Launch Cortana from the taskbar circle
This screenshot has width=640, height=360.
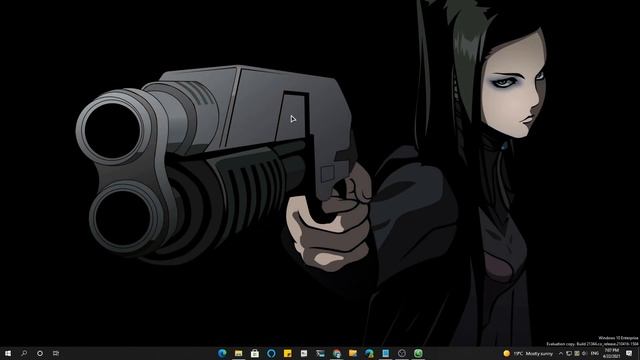[x=40, y=353]
